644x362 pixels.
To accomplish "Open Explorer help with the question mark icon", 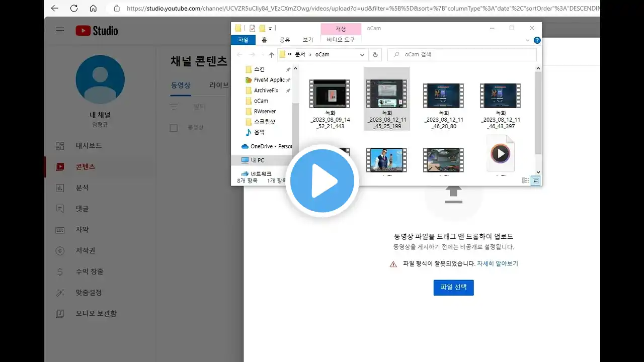I will click(537, 40).
